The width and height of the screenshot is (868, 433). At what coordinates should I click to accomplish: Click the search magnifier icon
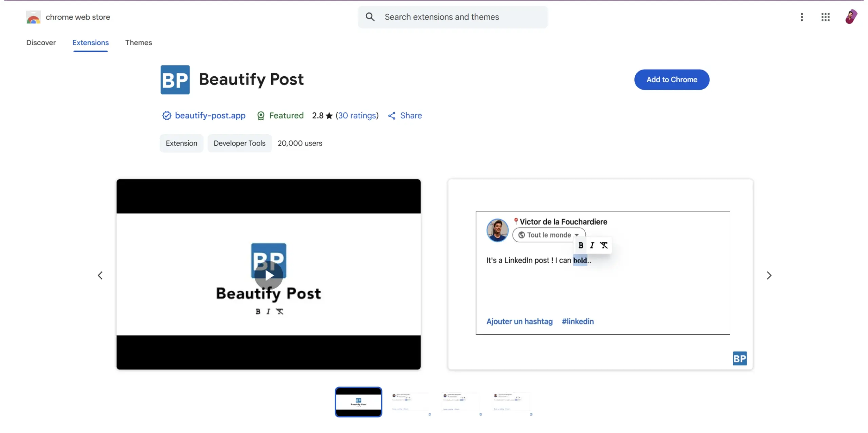click(x=370, y=17)
